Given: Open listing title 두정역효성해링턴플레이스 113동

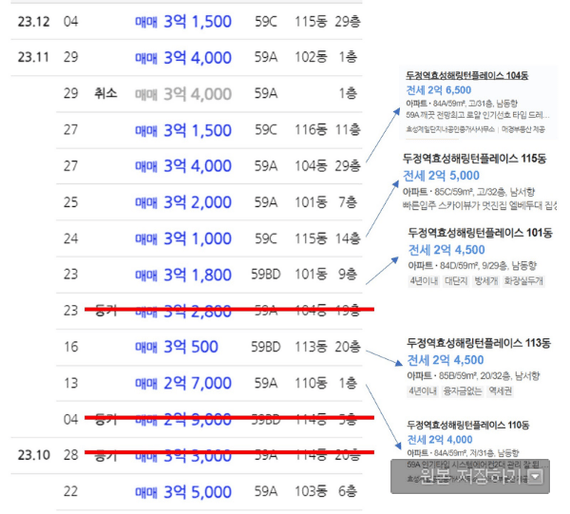Looking at the screenshot, I should tap(478, 343).
